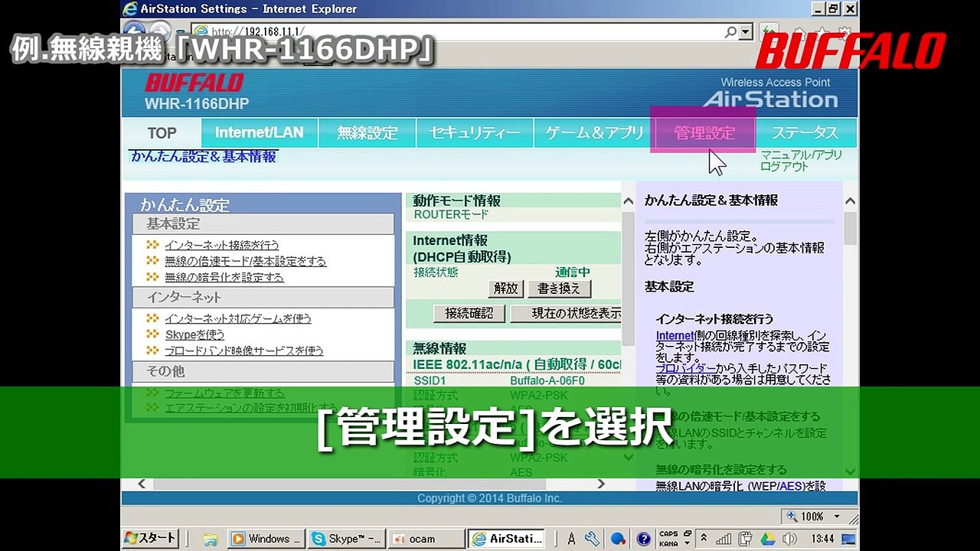Image resolution: width=980 pixels, height=551 pixels.
Task: Switch to the ステータス tab
Action: [805, 132]
